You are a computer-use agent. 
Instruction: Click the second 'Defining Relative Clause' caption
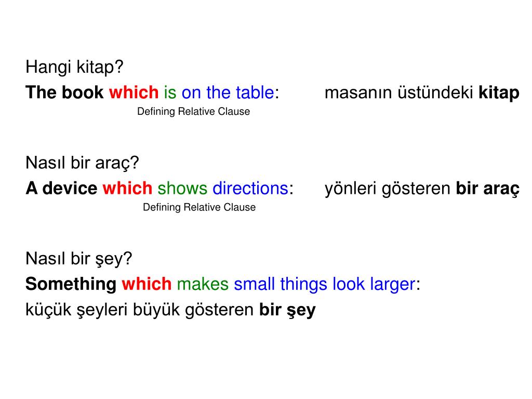pyautogui.click(x=199, y=207)
